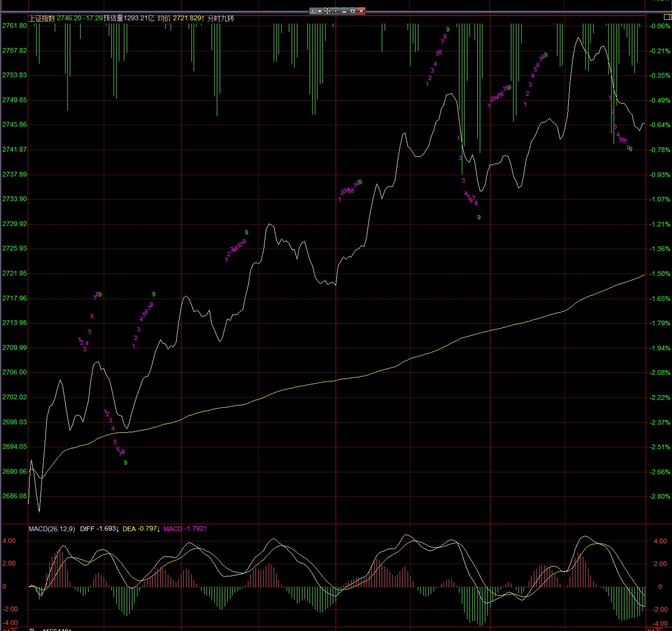The width and height of the screenshot is (672, 631).
Task: Click the 'A' text icon in floating toolbar
Action: pos(312,11)
